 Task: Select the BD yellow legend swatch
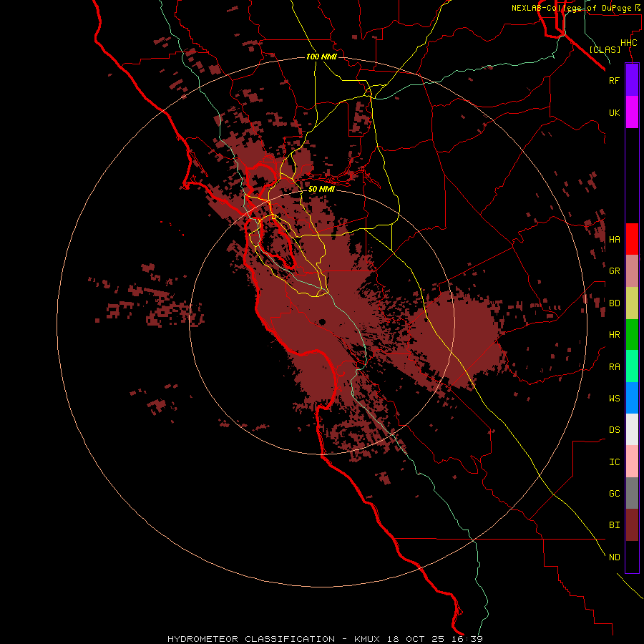point(632,303)
